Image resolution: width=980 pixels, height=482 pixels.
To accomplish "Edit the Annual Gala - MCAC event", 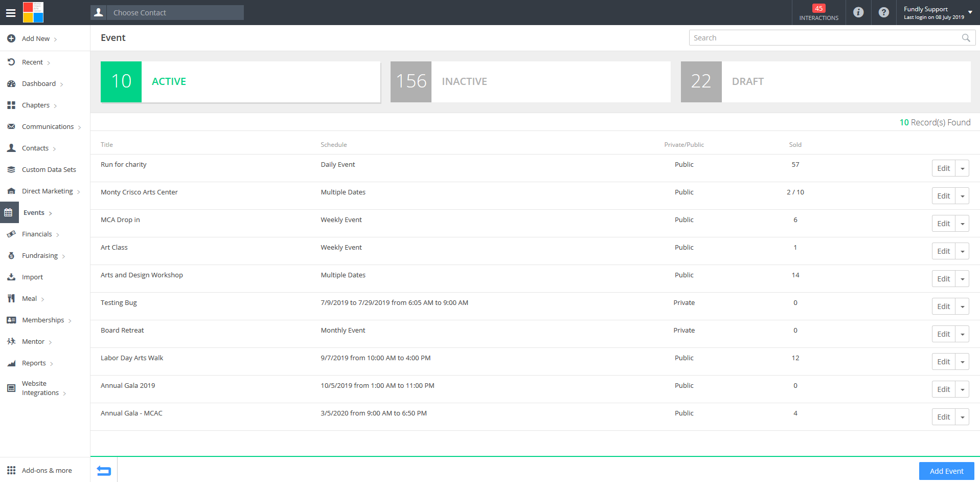I will (943, 417).
